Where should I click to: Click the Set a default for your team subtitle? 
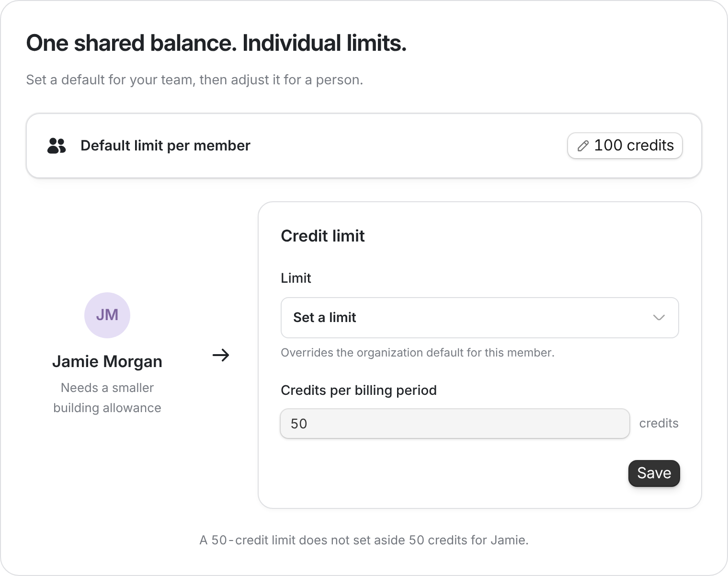pyautogui.click(x=194, y=80)
